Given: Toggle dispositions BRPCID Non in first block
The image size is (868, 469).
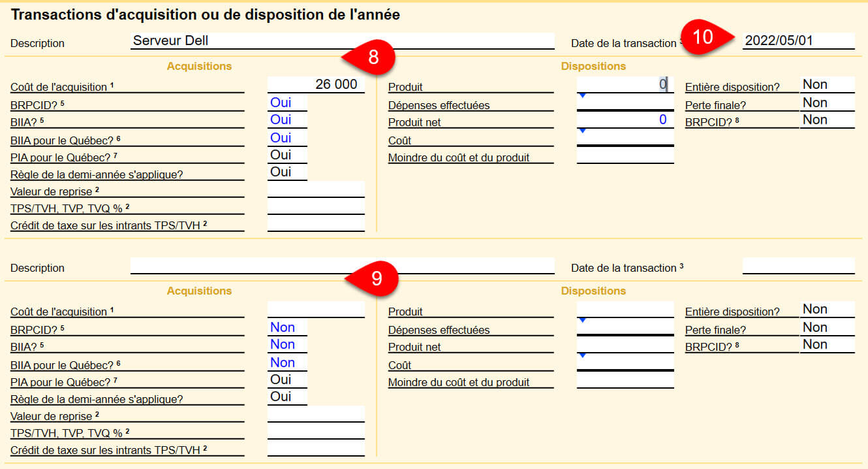Looking at the screenshot, I should [827, 120].
